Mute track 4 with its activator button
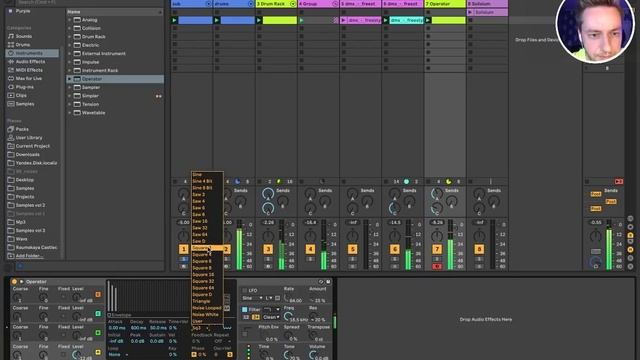 coord(310,249)
